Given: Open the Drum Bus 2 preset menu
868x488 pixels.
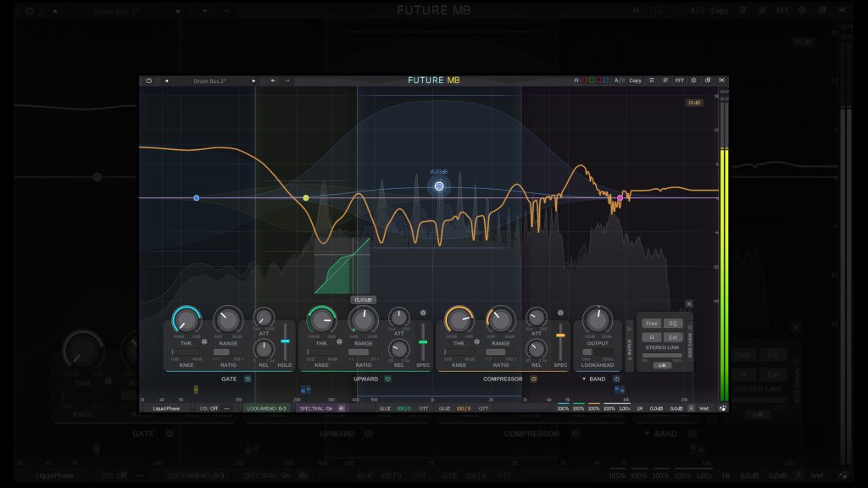Looking at the screenshot, I should tap(209, 80).
